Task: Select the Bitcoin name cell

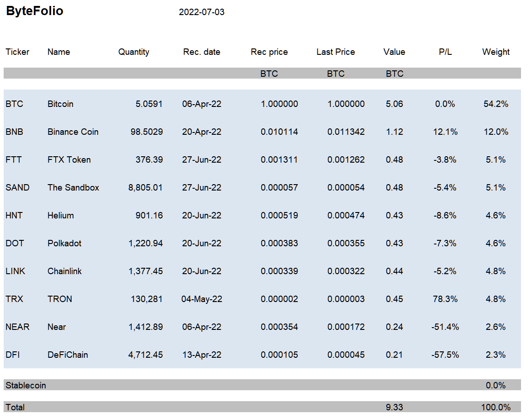Action: tap(60, 104)
